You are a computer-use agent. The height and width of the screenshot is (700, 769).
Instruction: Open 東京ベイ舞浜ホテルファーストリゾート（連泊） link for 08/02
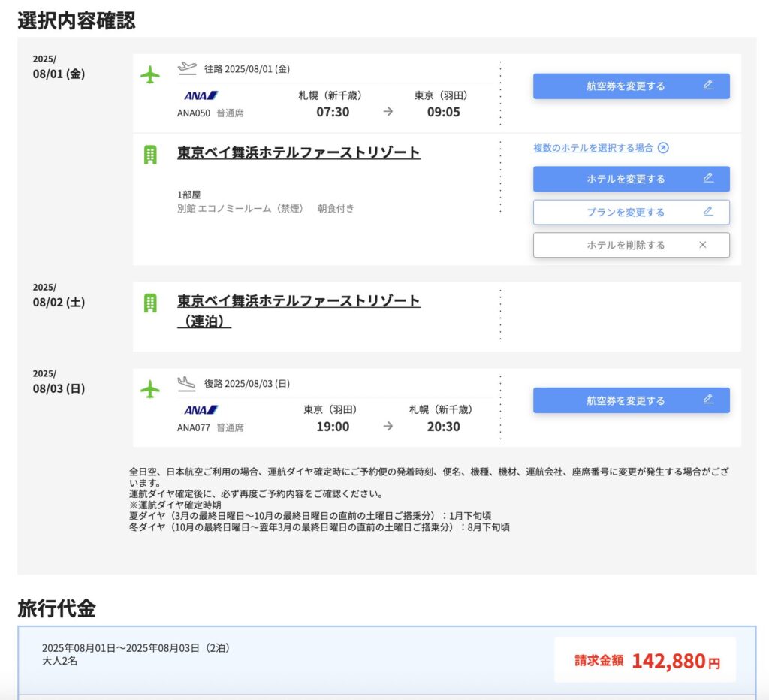point(299,311)
